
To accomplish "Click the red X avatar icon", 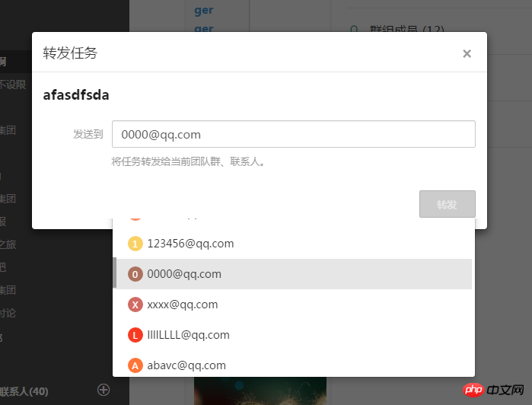I will pyautogui.click(x=135, y=305).
